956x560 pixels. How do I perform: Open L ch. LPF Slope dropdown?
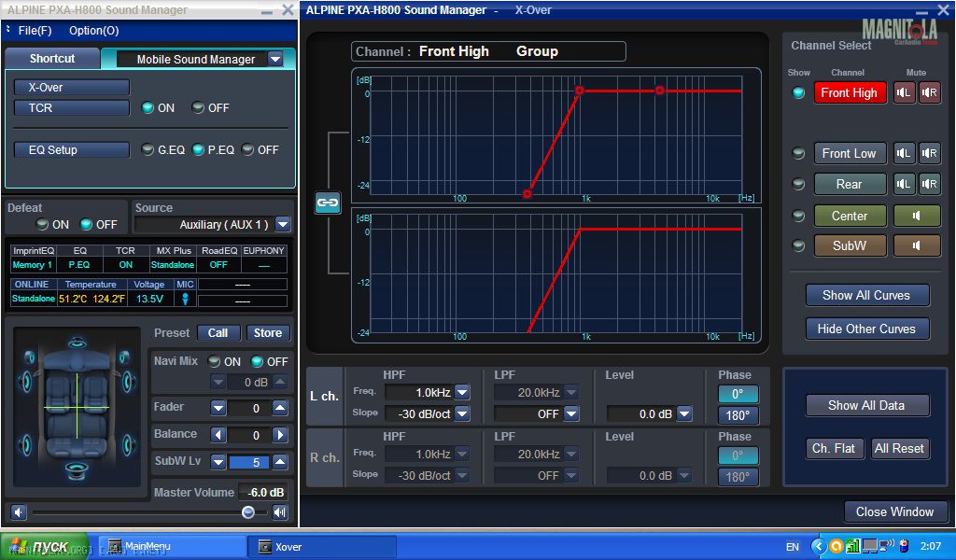point(570,413)
